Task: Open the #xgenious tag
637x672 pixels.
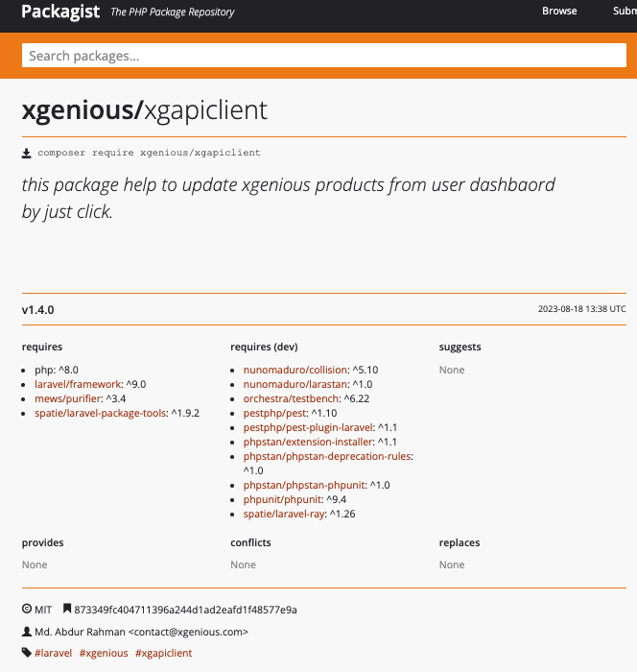Action: 104,653
